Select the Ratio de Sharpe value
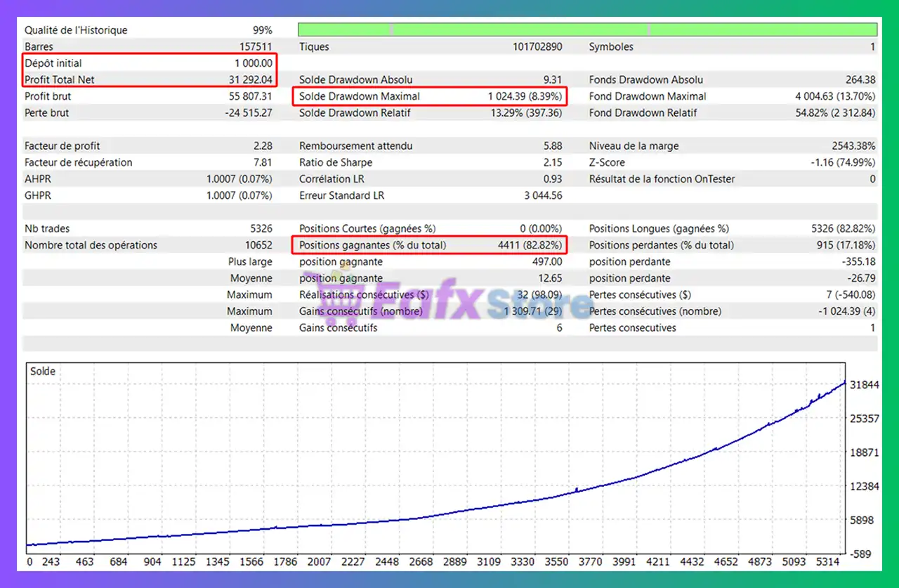The image size is (899, 588). pyautogui.click(x=553, y=162)
